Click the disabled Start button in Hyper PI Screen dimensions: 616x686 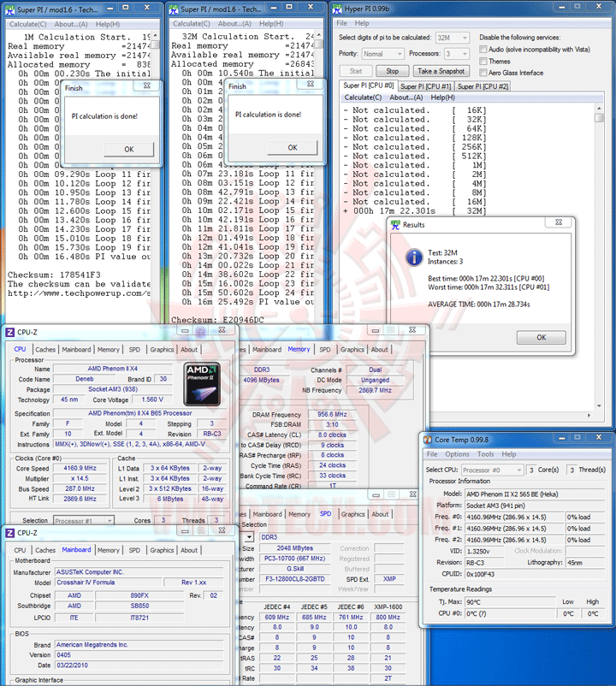pyautogui.click(x=356, y=71)
